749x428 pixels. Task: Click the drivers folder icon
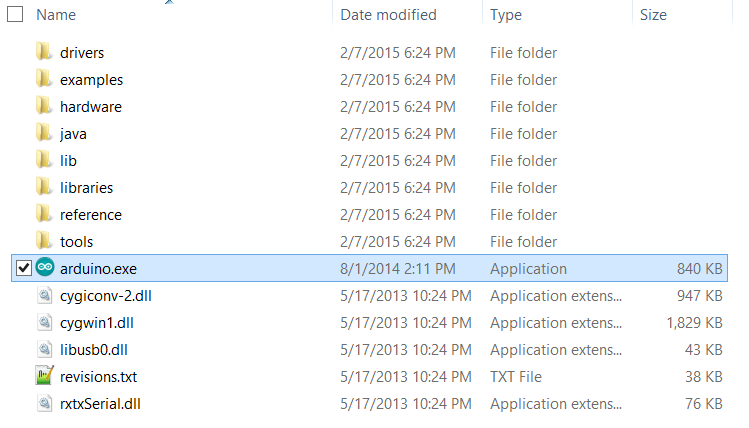[x=44, y=52]
